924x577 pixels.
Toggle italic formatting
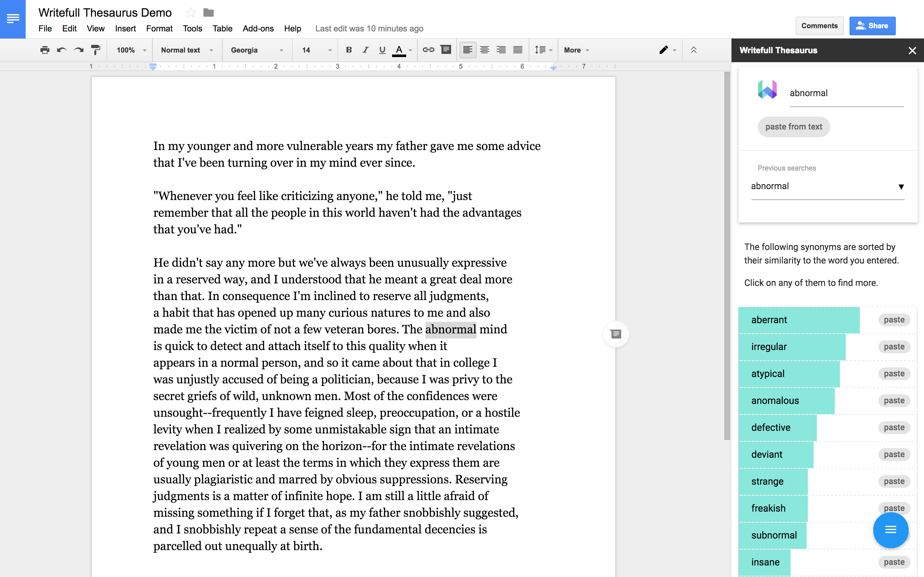(x=365, y=50)
